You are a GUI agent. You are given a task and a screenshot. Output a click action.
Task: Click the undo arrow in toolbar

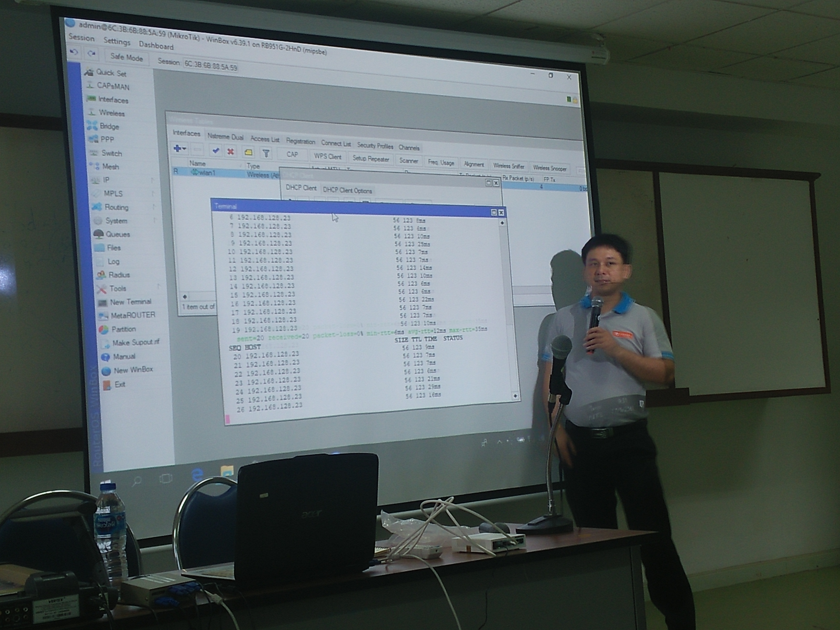point(74,52)
